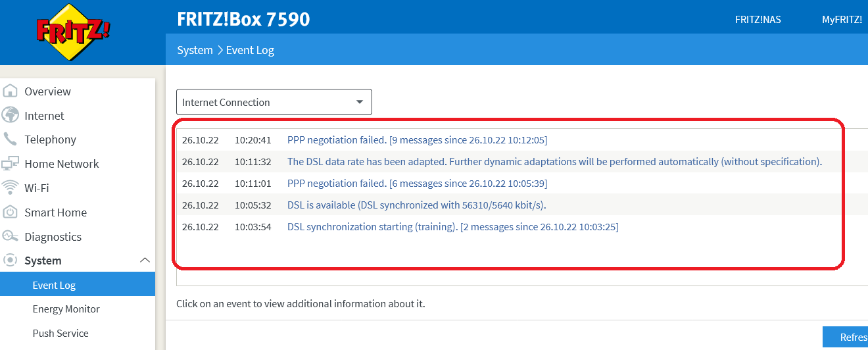The image size is (868, 350).
Task: Click the 10:20:41 timestamp
Action: (253, 140)
